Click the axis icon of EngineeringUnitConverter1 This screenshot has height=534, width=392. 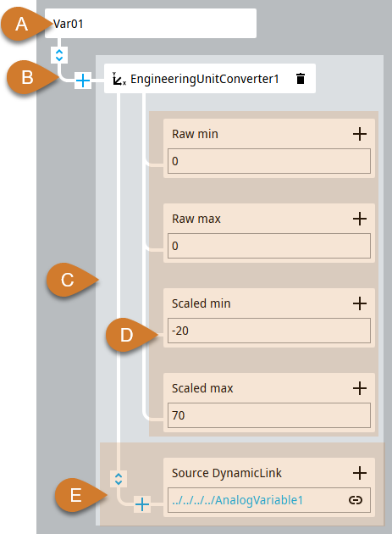click(119, 79)
